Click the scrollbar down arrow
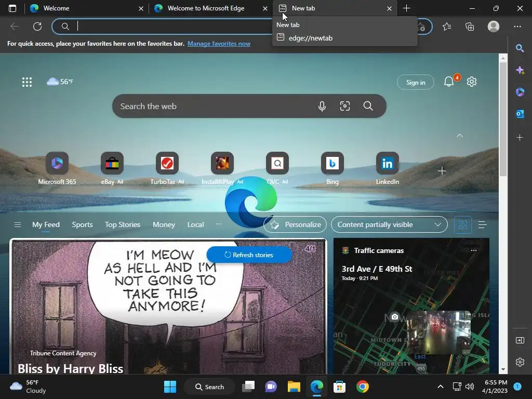Viewport: 532px width, 399px height. [x=503, y=369]
